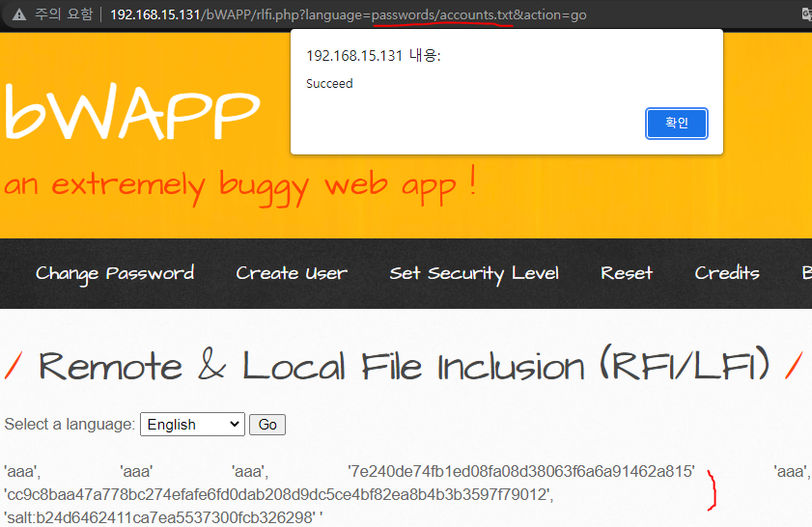Viewport: 812px width, 527px height.
Task: Expand the English language dropdown
Action: point(192,425)
